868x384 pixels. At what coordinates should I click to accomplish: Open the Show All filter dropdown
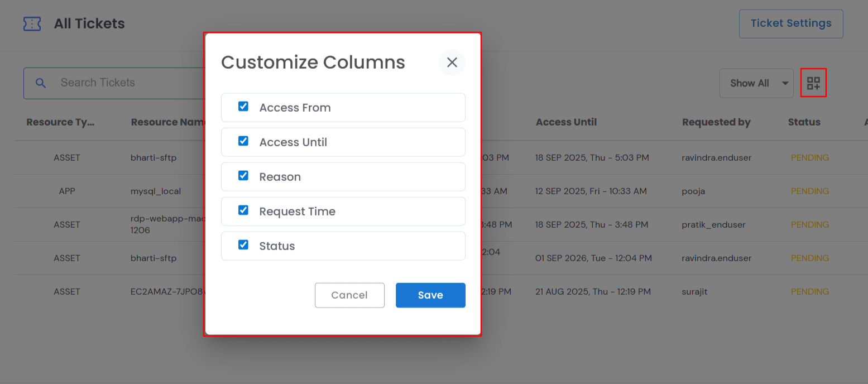pyautogui.click(x=756, y=83)
